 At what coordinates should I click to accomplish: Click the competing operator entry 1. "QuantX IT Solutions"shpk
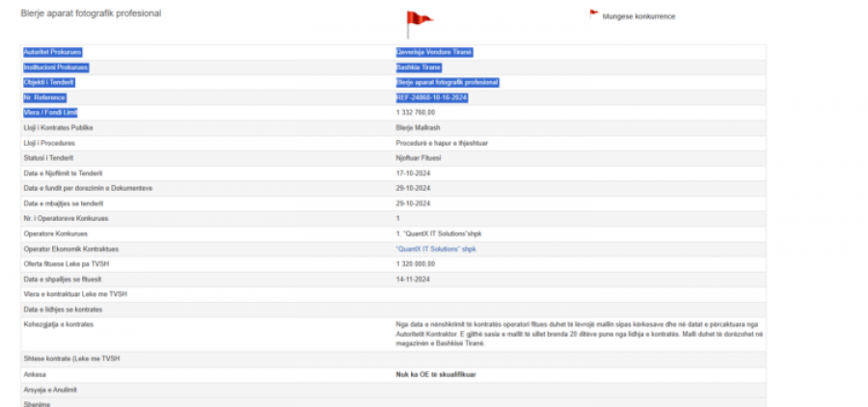tap(439, 233)
